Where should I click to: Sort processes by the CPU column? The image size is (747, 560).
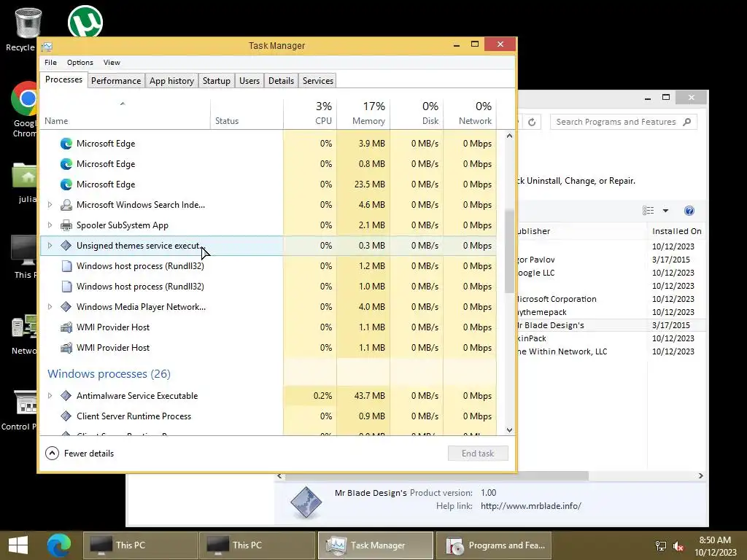309,114
